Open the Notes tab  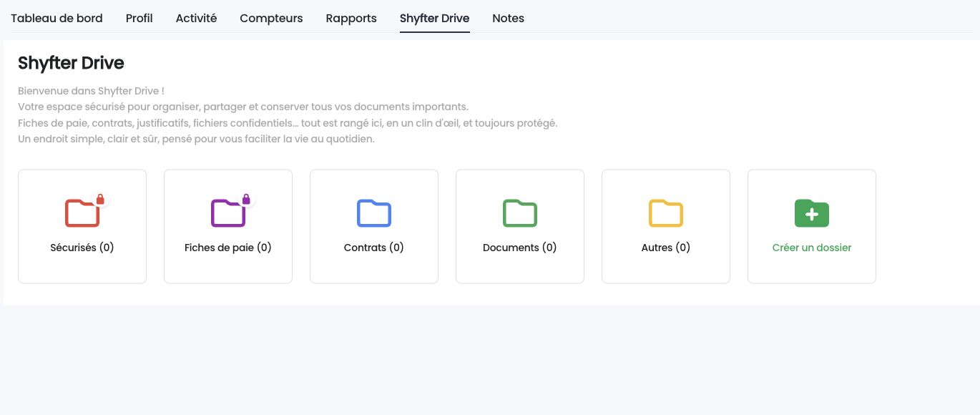coord(509,19)
